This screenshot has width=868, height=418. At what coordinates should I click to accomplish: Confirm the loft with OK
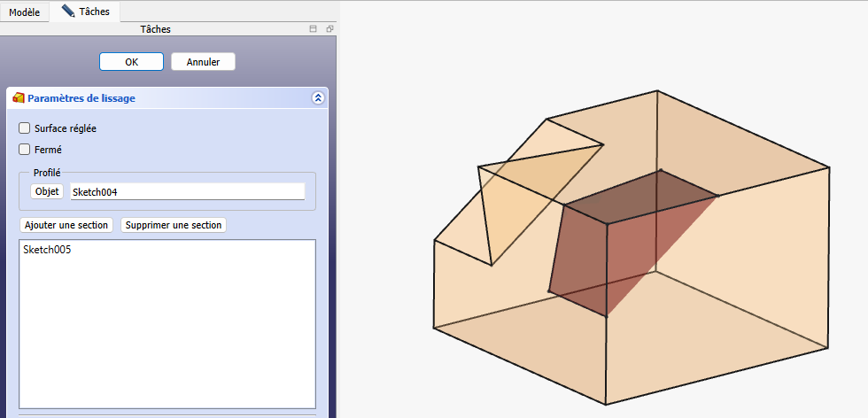click(131, 62)
